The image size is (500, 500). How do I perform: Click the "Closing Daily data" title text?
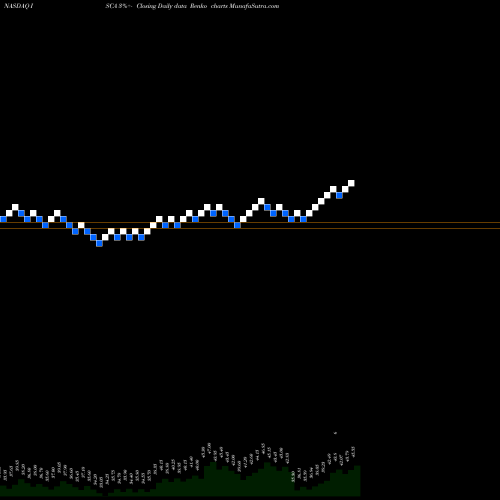point(161,6)
